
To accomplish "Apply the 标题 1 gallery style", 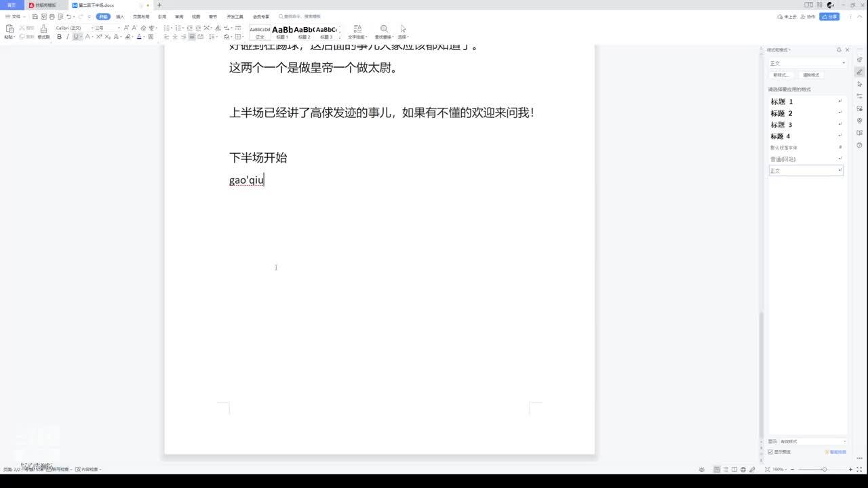I will (282, 32).
